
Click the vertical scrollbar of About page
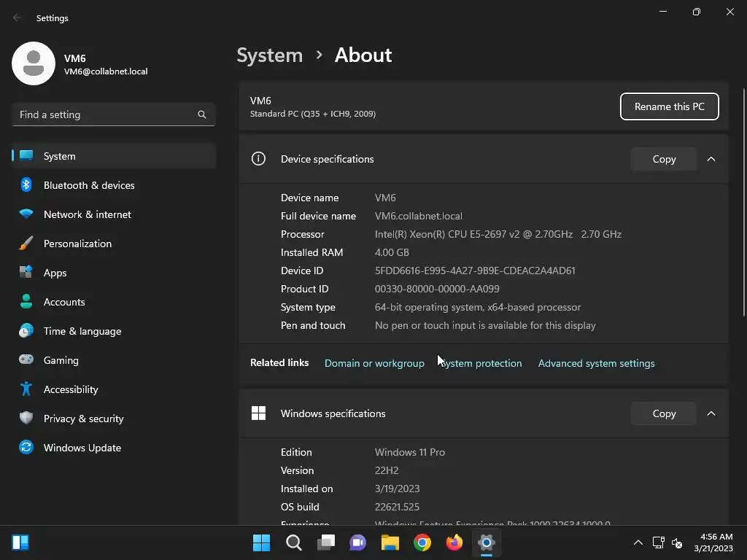pos(743,203)
